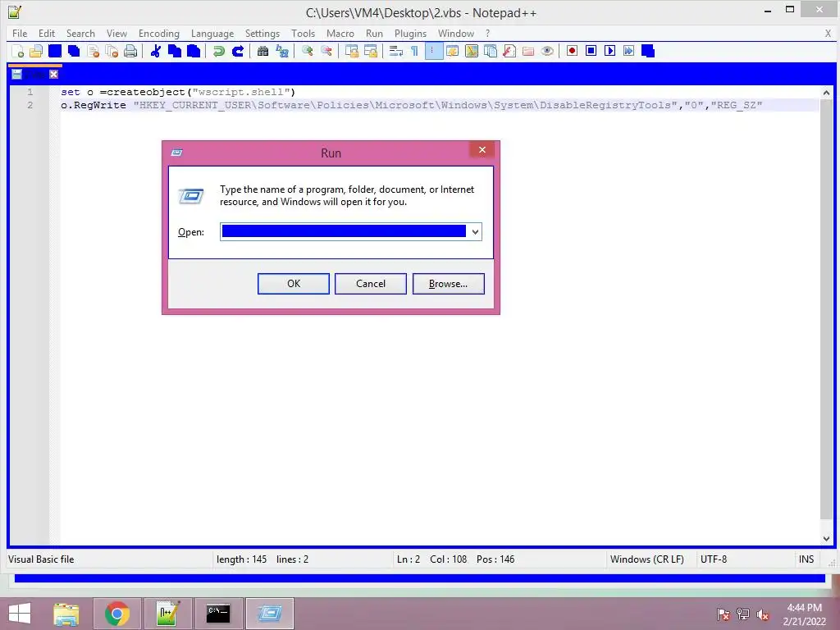Click Browse... in the Run dialog
840x630 pixels.
click(x=449, y=284)
